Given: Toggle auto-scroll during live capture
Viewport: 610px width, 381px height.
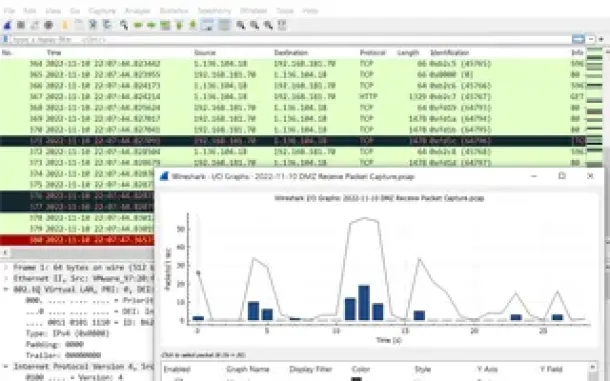Looking at the screenshot, I should click(x=207, y=25).
